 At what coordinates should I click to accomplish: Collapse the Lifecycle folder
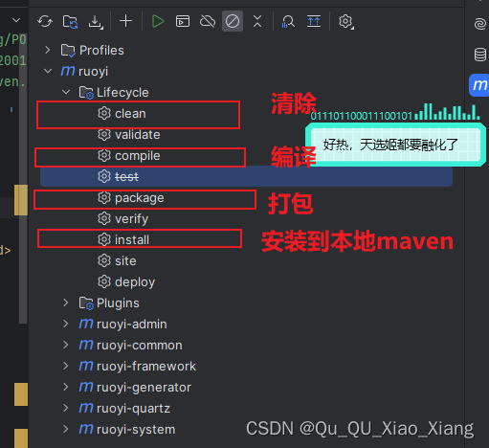click(66, 92)
